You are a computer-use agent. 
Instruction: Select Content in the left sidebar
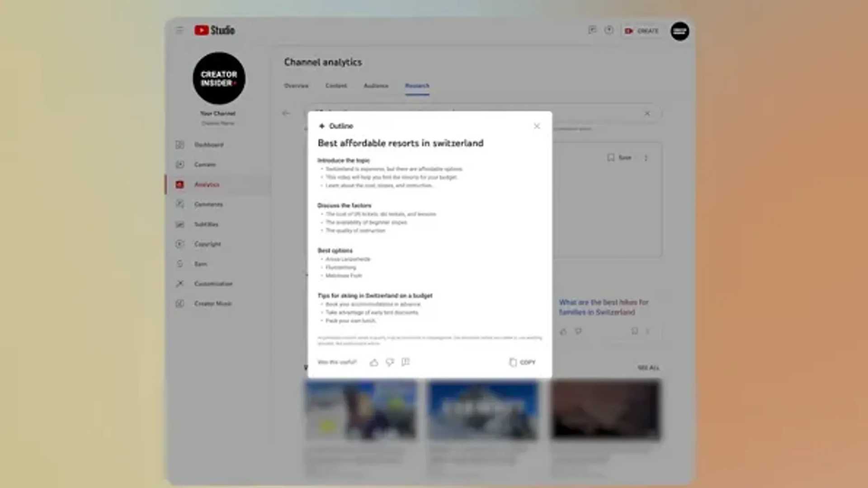(x=205, y=164)
